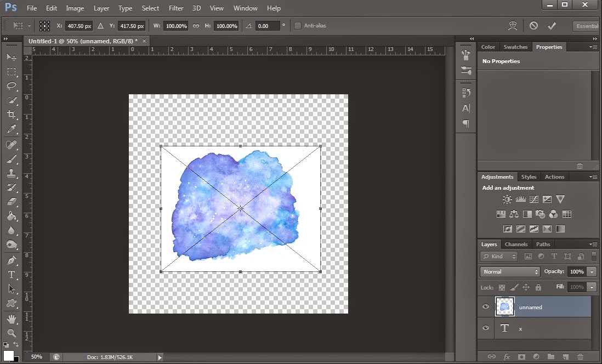Add a Vibrance adjustment
Image resolution: width=602 pixels, height=364 pixels.
coord(560,200)
